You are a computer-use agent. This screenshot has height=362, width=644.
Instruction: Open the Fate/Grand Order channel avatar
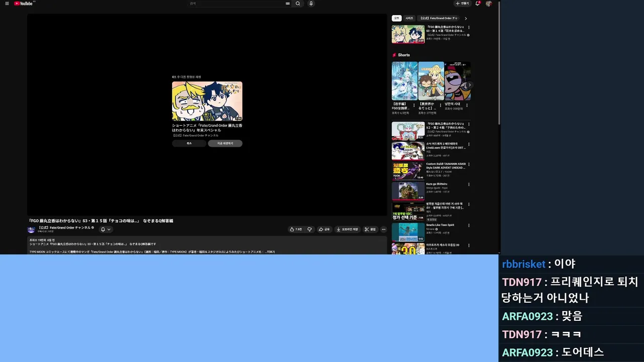tap(31, 229)
